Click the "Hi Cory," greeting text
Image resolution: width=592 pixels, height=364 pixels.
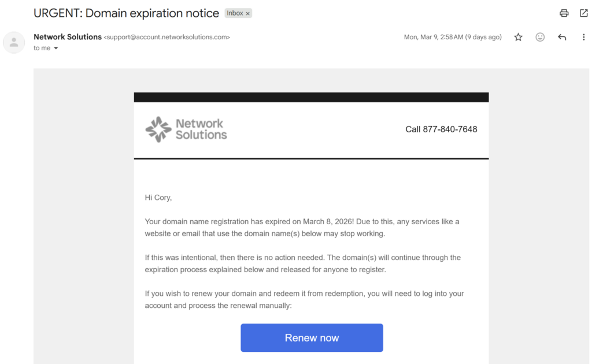(x=158, y=198)
